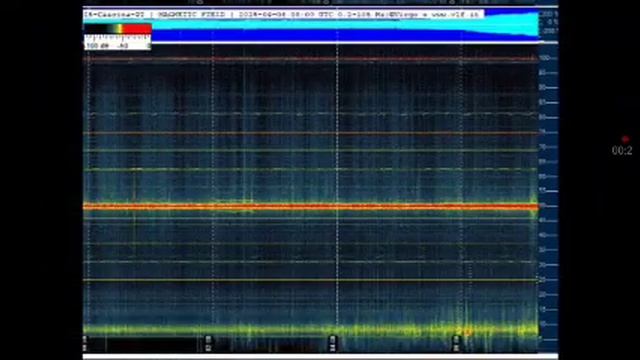Click the black-to-red color scale legend
The height and width of the screenshot is (360, 640).
(118, 29)
